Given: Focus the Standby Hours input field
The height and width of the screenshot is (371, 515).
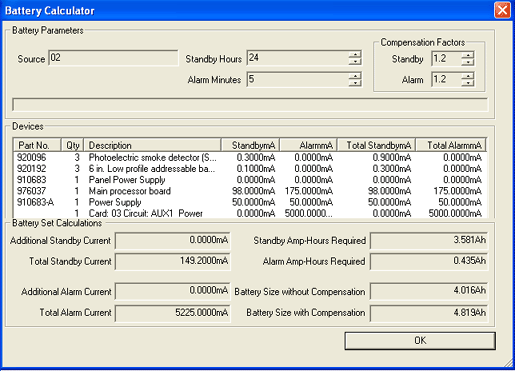Looking at the screenshot, I should pyautogui.click(x=298, y=58).
